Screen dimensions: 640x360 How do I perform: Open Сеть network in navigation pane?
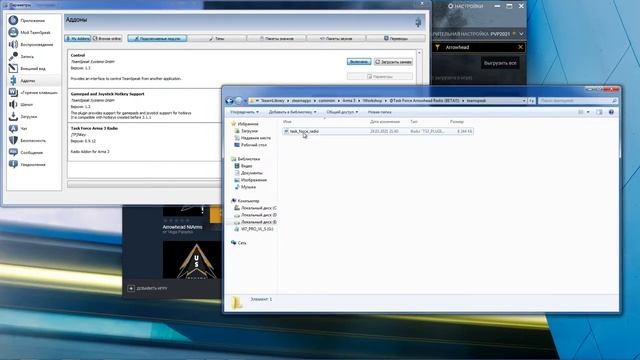(x=238, y=243)
